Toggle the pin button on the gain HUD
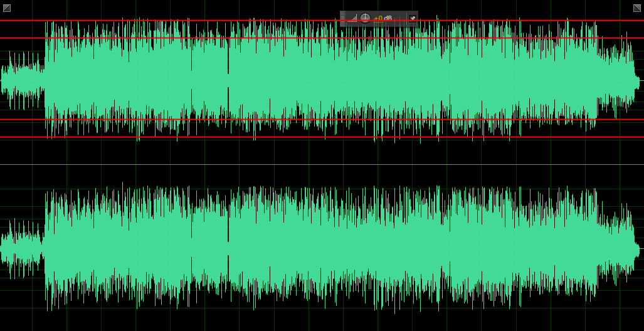The width and height of the screenshot is (644, 331). point(412,18)
